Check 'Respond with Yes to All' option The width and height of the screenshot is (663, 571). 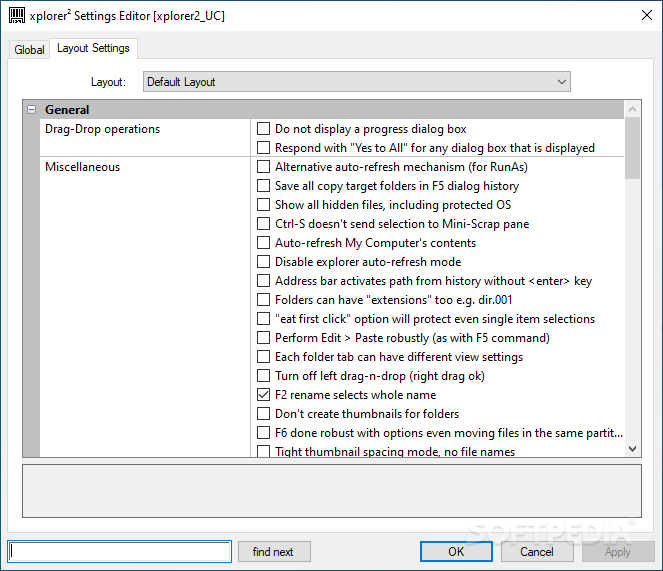pyautogui.click(x=263, y=148)
